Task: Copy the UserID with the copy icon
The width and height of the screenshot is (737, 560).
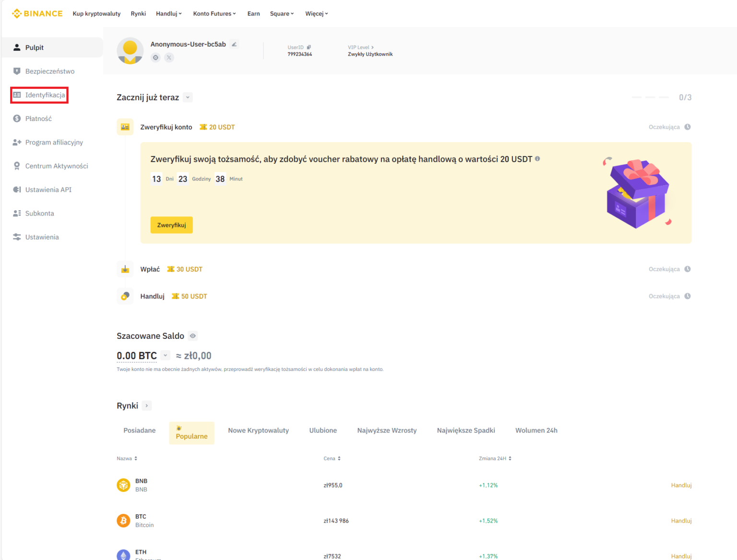Action: tap(309, 47)
